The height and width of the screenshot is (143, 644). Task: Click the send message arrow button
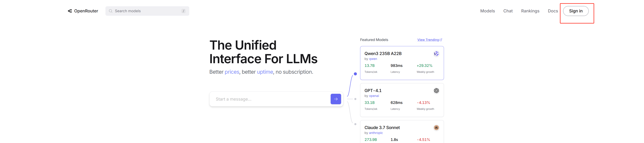336,99
